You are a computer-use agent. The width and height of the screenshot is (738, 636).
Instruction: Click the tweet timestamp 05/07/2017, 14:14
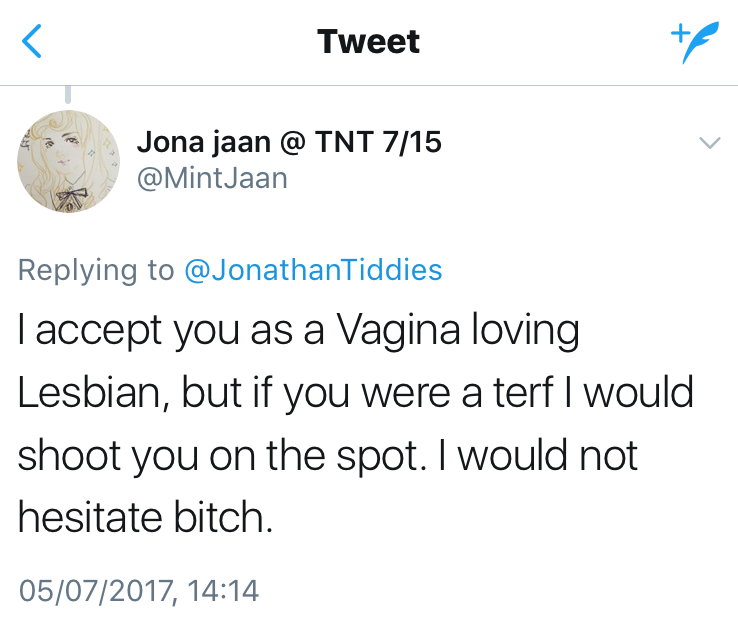point(138,590)
